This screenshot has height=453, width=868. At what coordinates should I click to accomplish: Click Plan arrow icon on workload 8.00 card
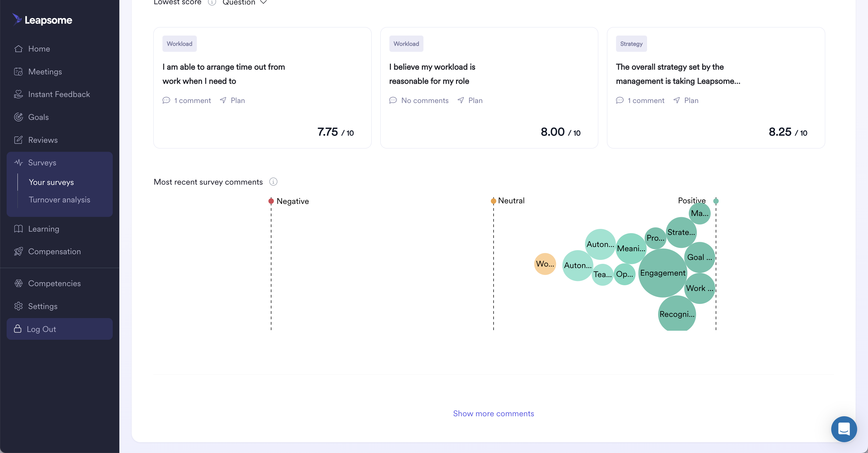click(461, 100)
